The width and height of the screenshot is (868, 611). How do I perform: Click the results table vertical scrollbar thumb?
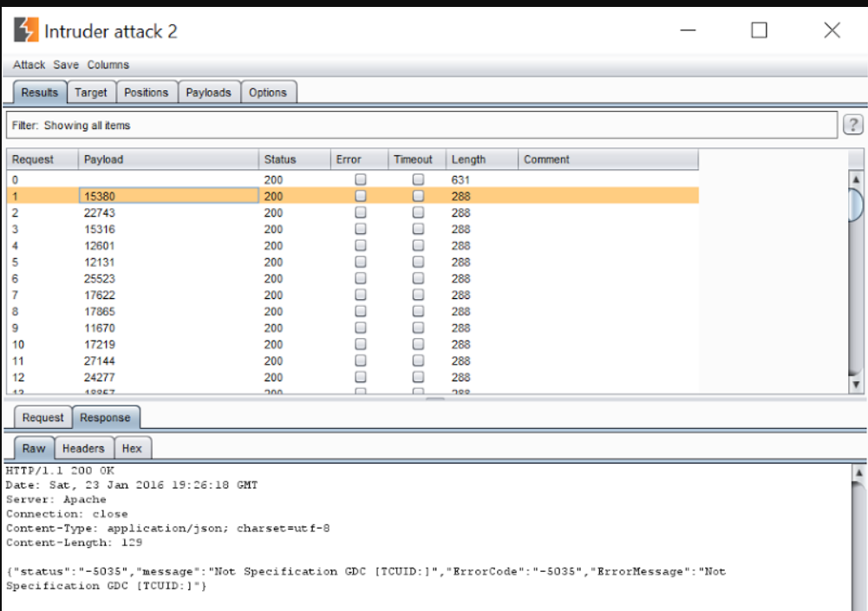(x=856, y=205)
